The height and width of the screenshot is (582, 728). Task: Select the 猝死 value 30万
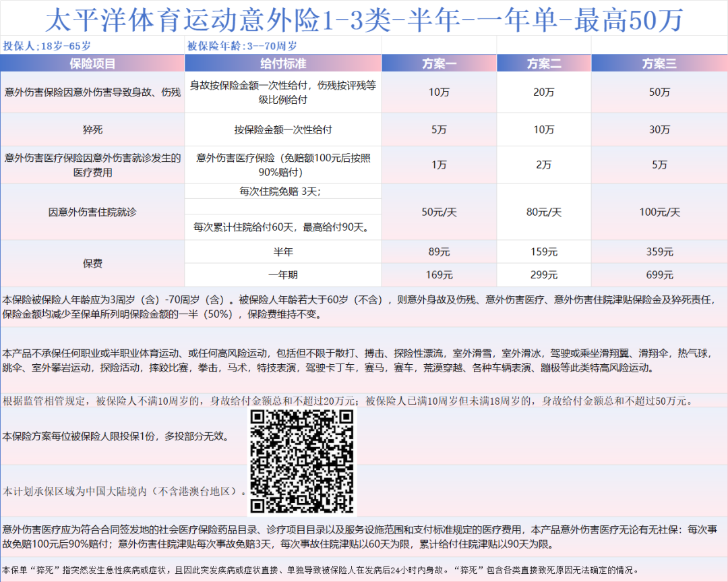(659, 129)
